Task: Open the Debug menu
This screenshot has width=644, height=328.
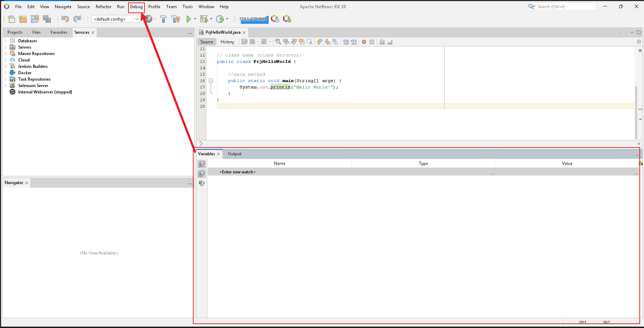Action: tap(136, 7)
